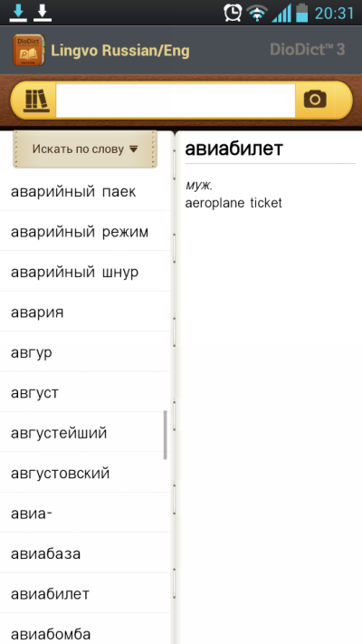Viewport: 362px width, 644px height.
Task: Tap the camera search icon
Action: coord(315,100)
